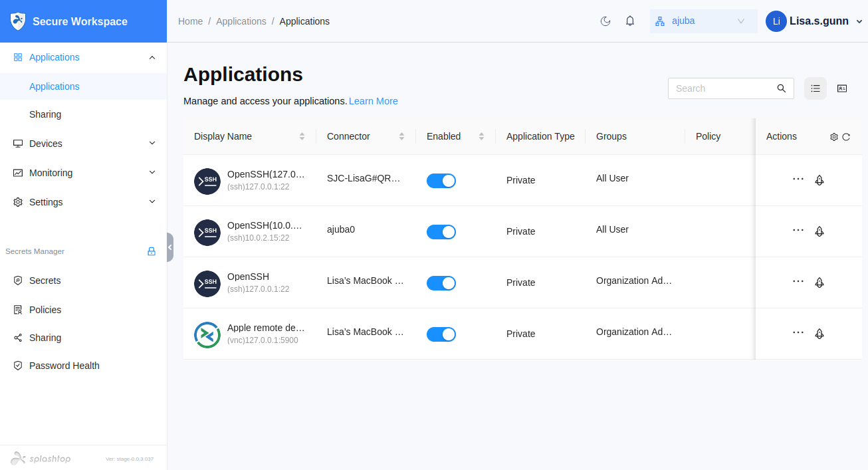Click connector SJC-LisaG#QR… cell
The height and width of the screenshot is (470, 868).
click(364, 178)
